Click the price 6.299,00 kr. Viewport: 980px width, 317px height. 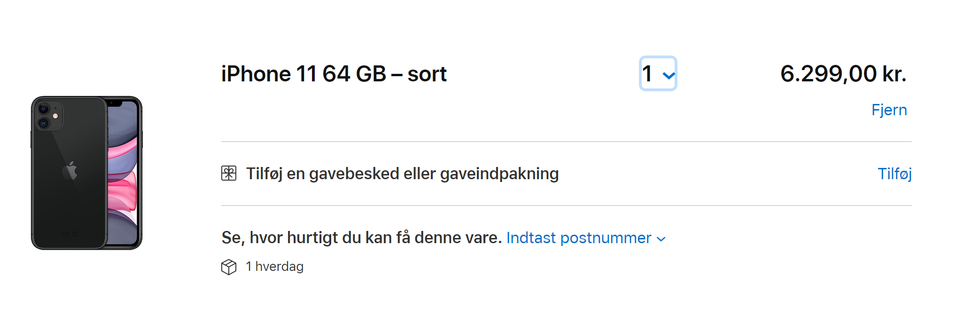pyautogui.click(x=843, y=73)
